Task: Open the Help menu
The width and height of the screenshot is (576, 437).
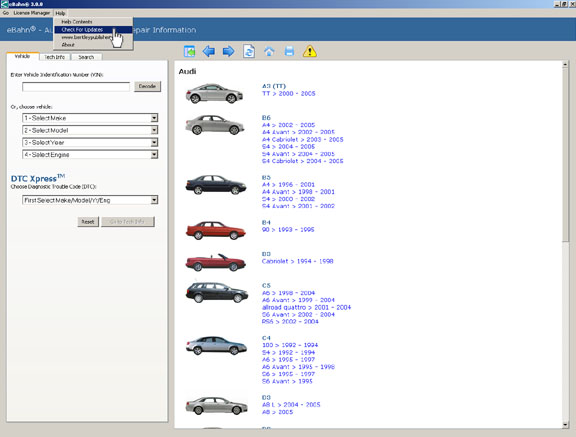Action: 60,13
